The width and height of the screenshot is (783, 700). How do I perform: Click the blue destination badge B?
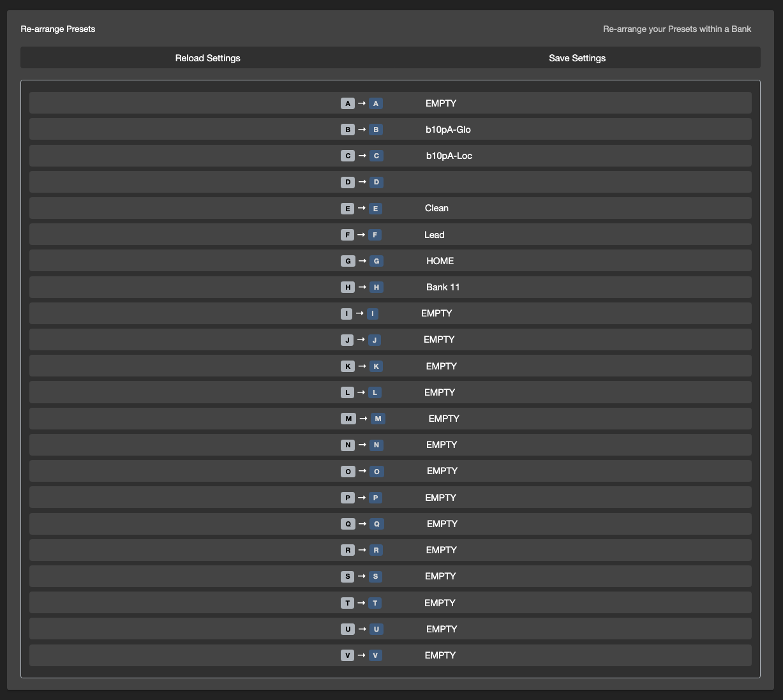[x=376, y=130]
